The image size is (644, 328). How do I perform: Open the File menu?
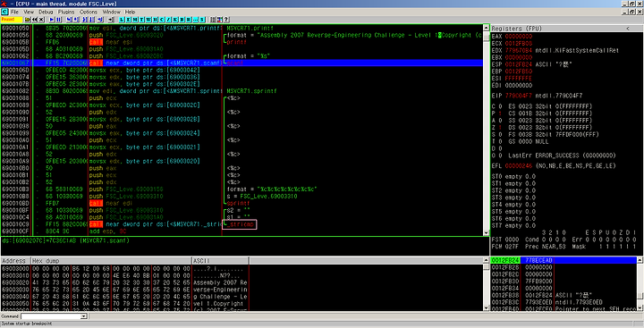(15, 12)
